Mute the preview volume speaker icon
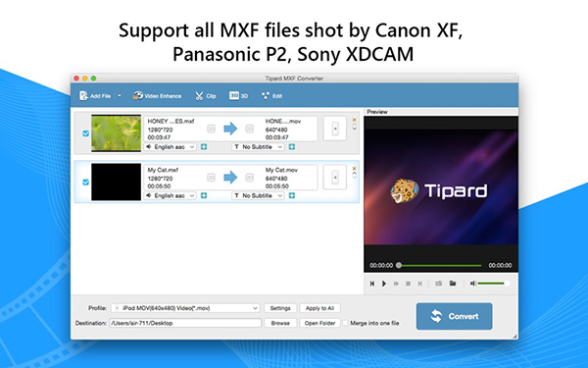 pyautogui.click(x=473, y=284)
